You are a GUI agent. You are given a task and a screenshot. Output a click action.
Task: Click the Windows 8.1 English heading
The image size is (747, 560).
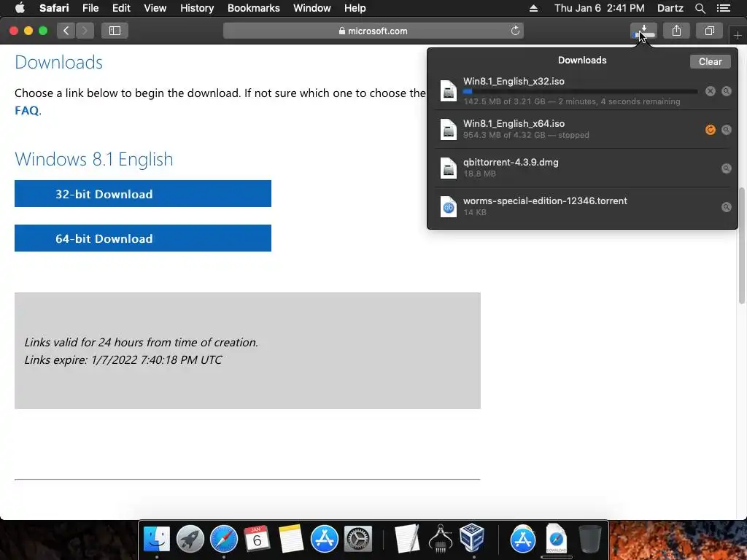point(94,159)
